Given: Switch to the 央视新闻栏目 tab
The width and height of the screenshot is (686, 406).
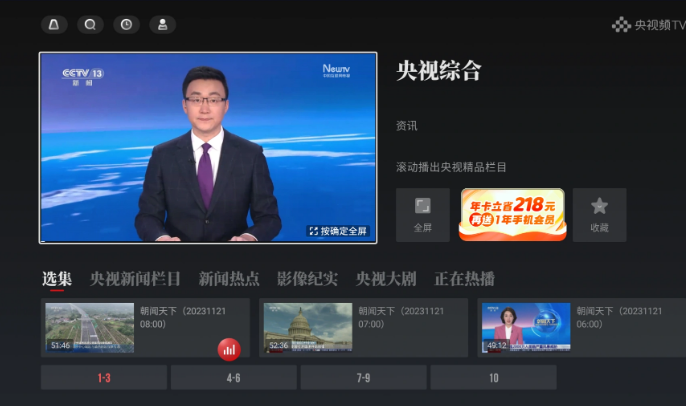Looking at the screenshot, I should [x=135, y=279].
